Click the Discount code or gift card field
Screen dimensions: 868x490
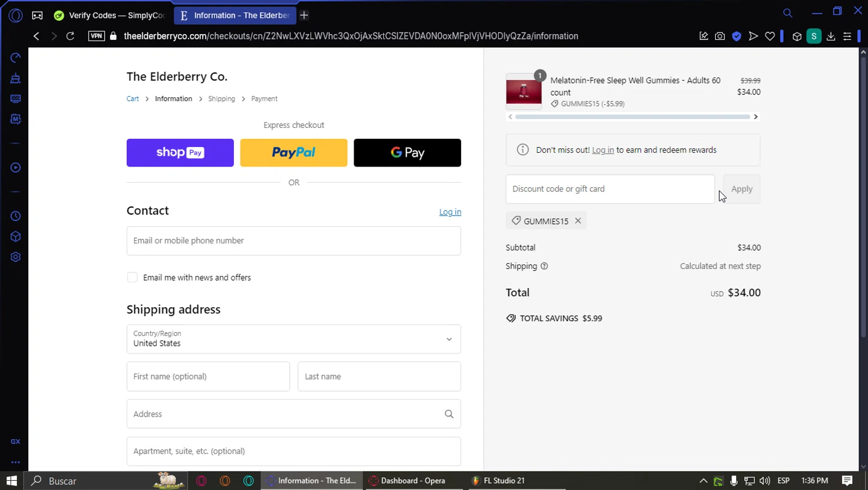(x=610, y=189)
